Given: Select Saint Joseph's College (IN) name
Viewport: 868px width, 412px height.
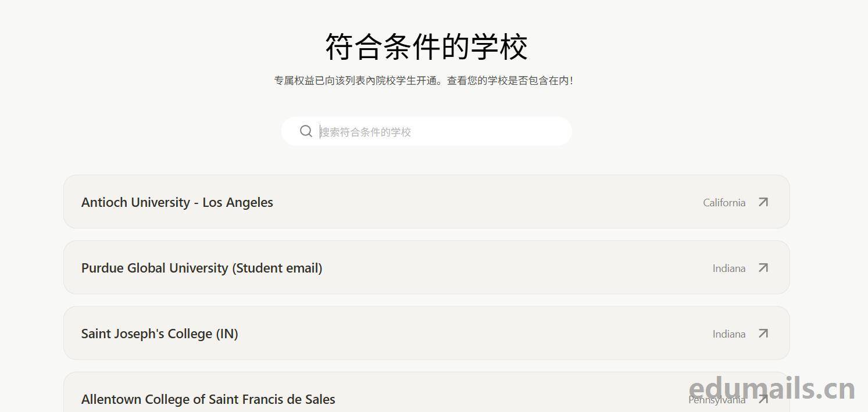Looking at the screenshot, I should (x=160, y=334).
